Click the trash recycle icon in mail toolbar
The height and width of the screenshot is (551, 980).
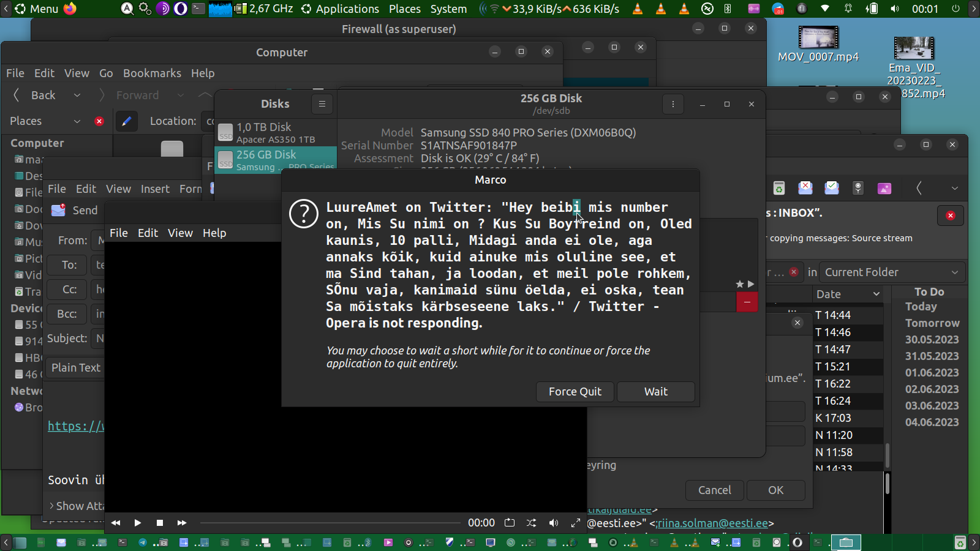pos(778,189)
